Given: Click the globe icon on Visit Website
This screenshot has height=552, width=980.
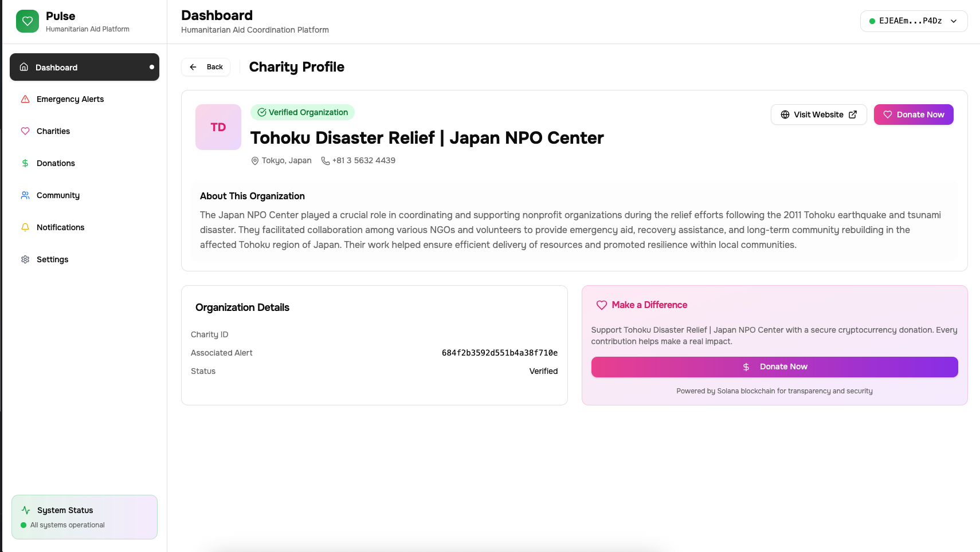Looking at the screenshot, I should tap(785, 115).
